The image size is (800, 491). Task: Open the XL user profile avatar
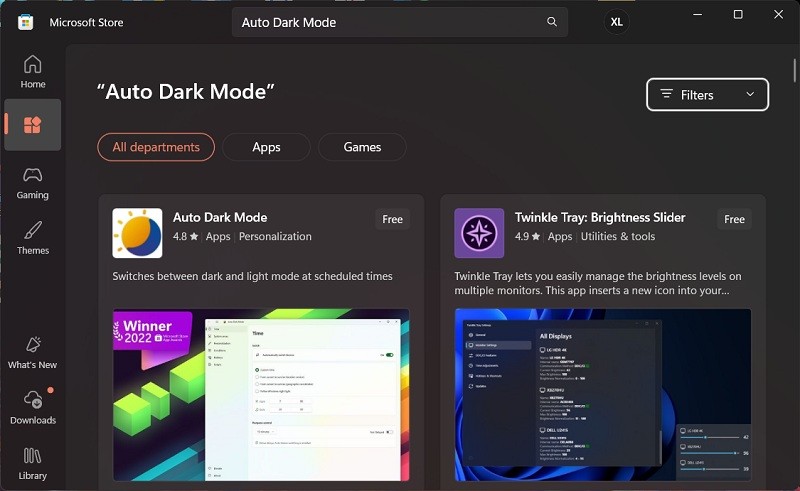pyautogui.click(x=616, y=22)
